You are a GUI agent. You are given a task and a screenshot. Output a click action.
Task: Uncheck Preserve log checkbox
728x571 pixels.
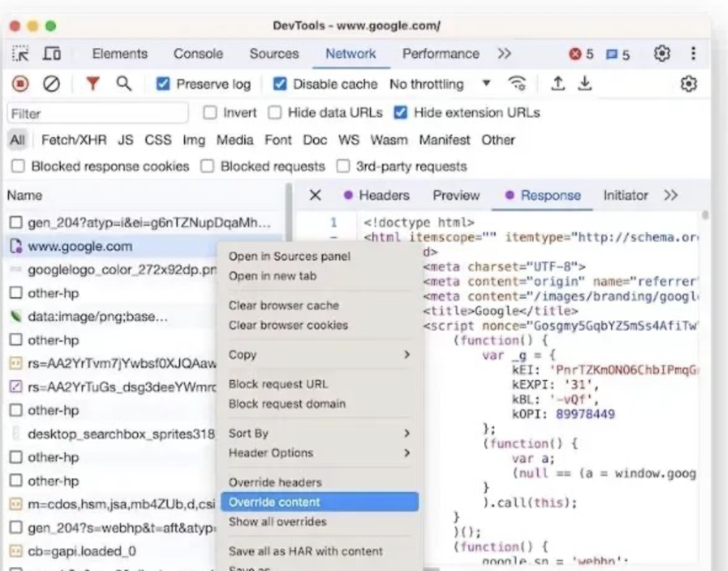163,84
